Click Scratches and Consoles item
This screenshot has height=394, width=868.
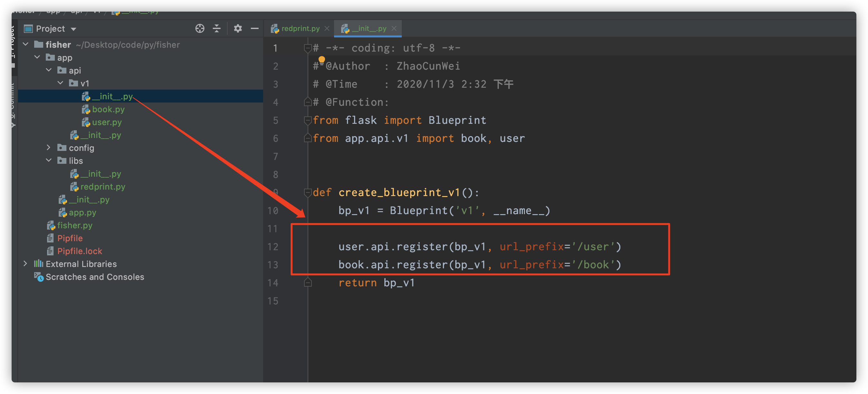(x=95, y=277)
